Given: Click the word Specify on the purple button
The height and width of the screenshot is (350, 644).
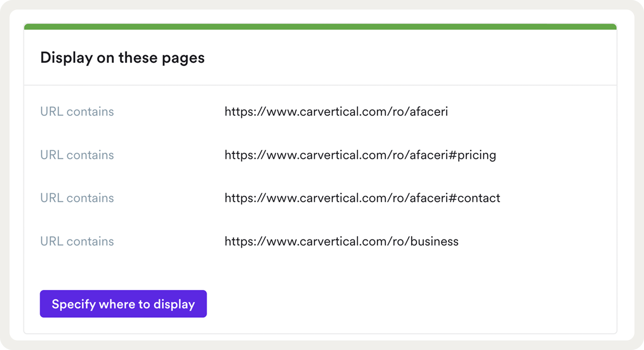Looking at the screenshot, I should coord(74,304).
